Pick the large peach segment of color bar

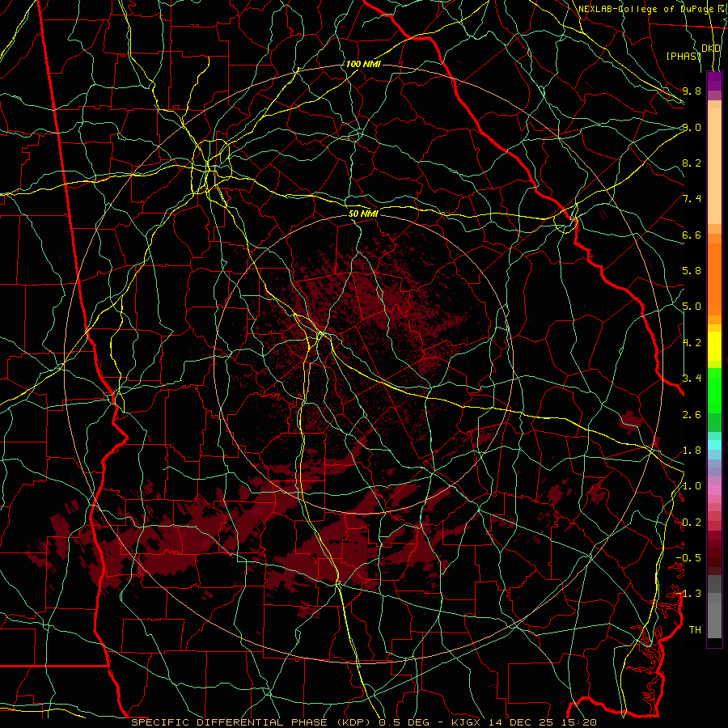click(x=714, y=167)
